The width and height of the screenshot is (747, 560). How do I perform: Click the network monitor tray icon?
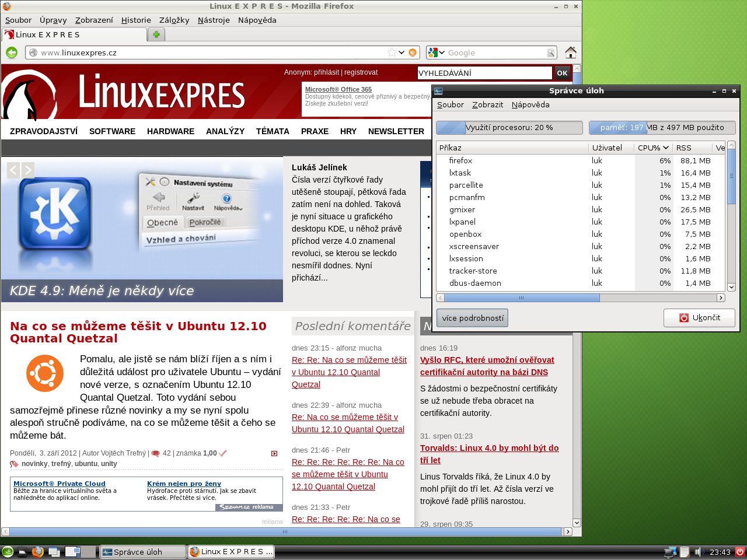click(670, 551)
